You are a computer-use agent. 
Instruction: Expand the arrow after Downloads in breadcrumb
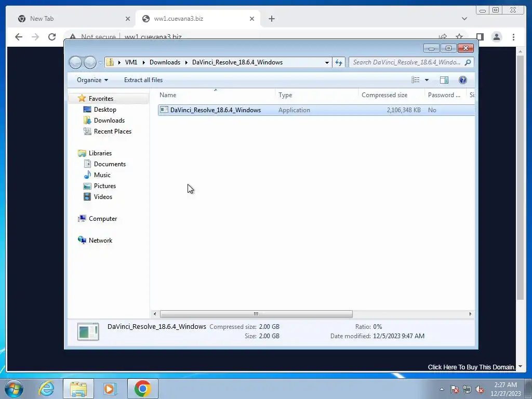(x=187, y=62)
